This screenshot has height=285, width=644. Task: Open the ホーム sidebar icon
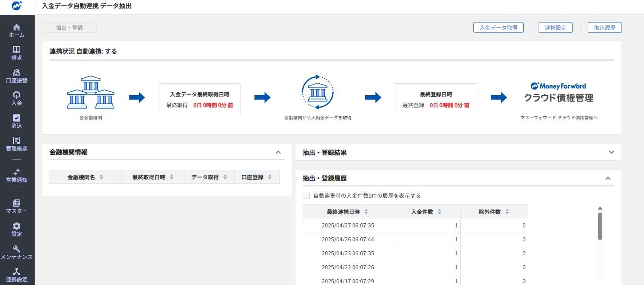point(17,27)
